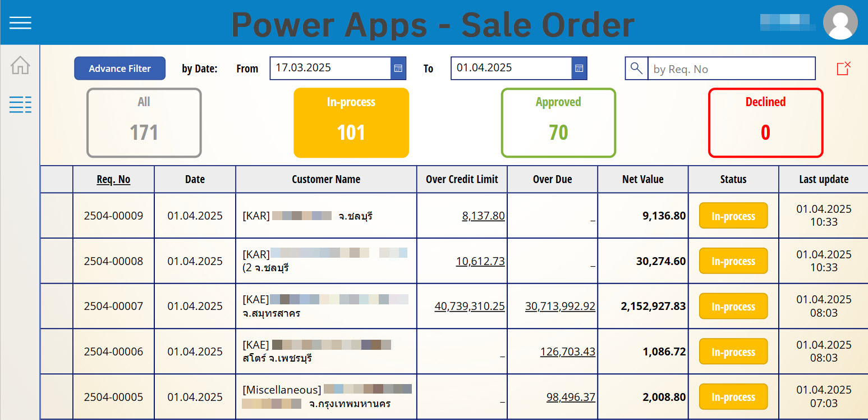868x420 pixels.
Task: Click the last update of request 2504-00006
Action: pyautogui.click(x=824, y=351)
